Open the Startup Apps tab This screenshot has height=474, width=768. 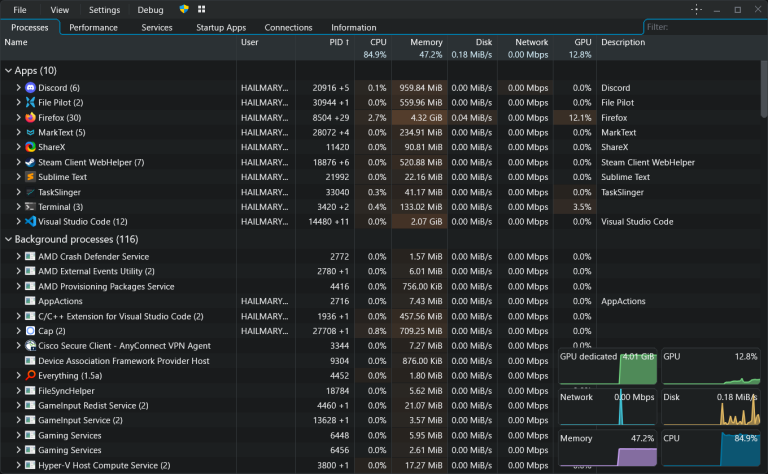coord(221,27)
